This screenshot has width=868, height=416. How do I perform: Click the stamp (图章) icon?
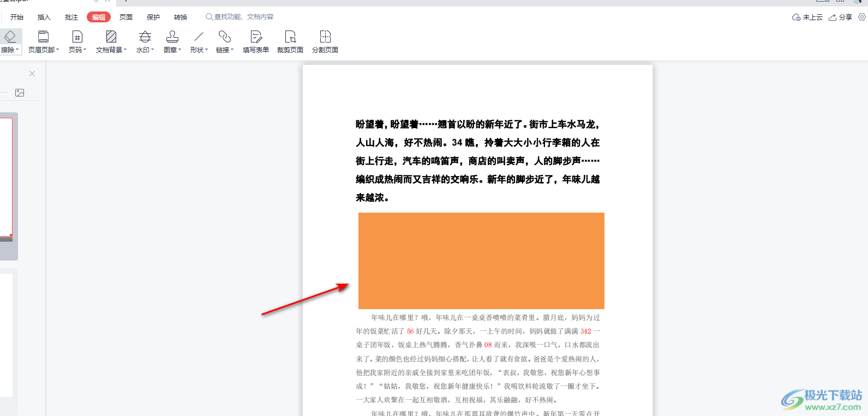pyautogui.click(x=172, y=37)
